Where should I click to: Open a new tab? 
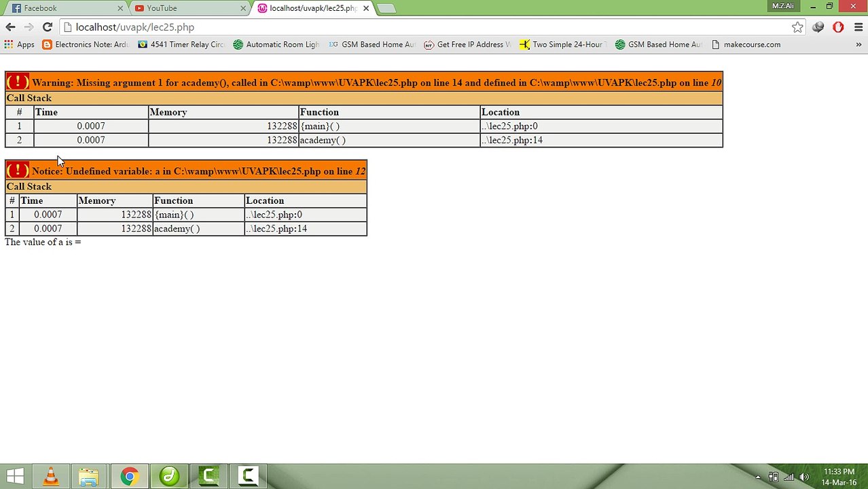[x=386, y=8]
